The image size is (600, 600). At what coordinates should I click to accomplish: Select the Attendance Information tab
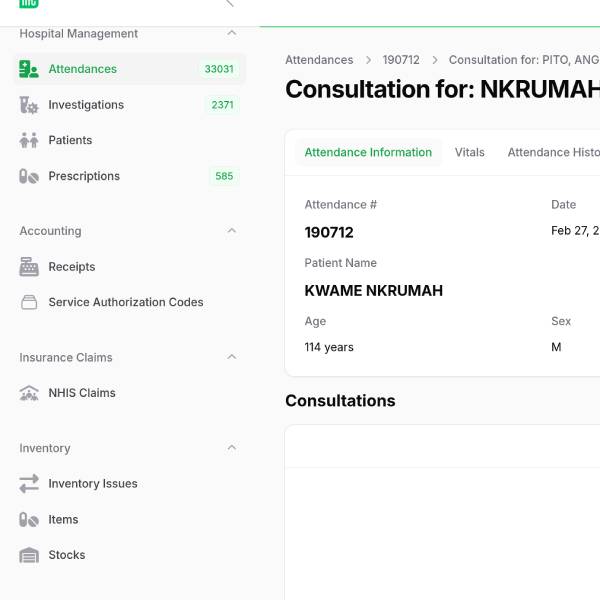click(368, 153)
